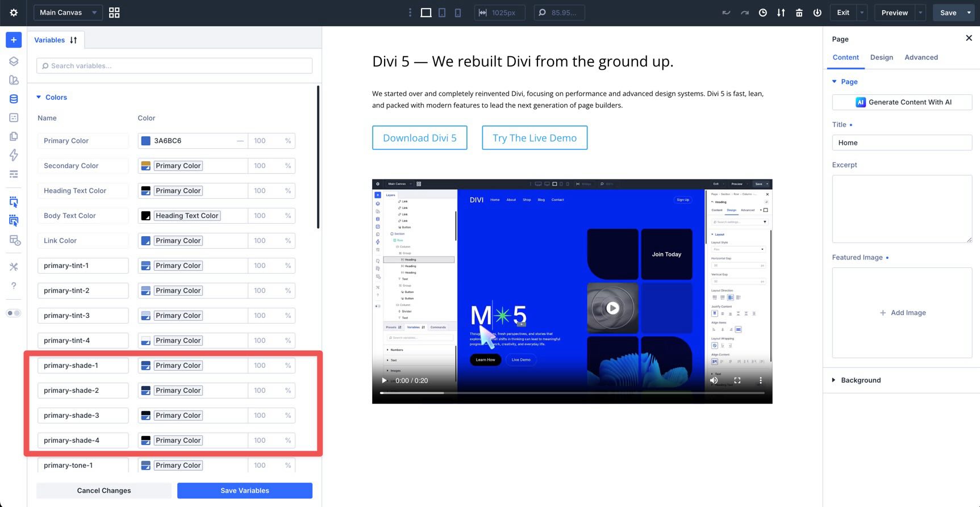Image resolution: width=980 pixels, height=507 pixels.
Task: Click the Search variables field
Action: (174, 66)
